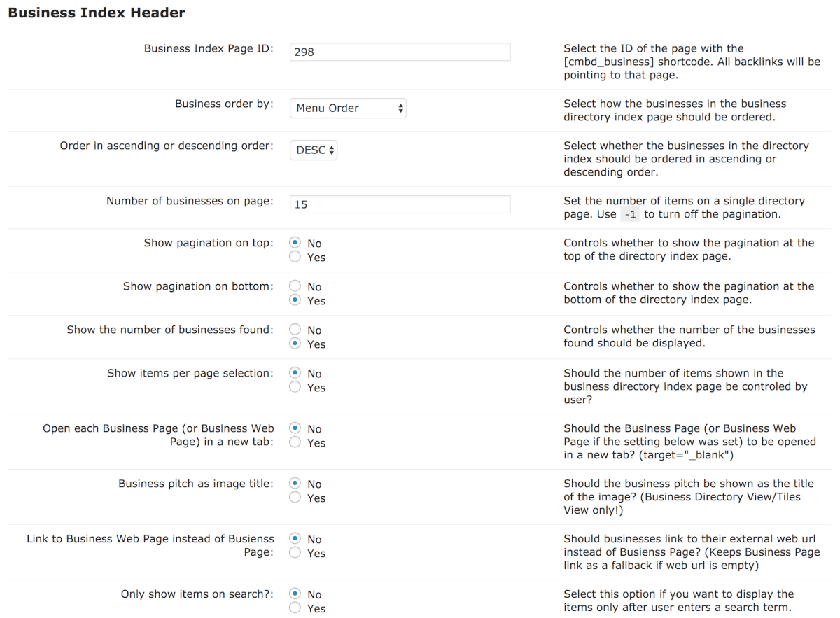Enable Yes for Link to Business Web Page
The height and width of the screenshot is (618, 840).
point(295,553)
